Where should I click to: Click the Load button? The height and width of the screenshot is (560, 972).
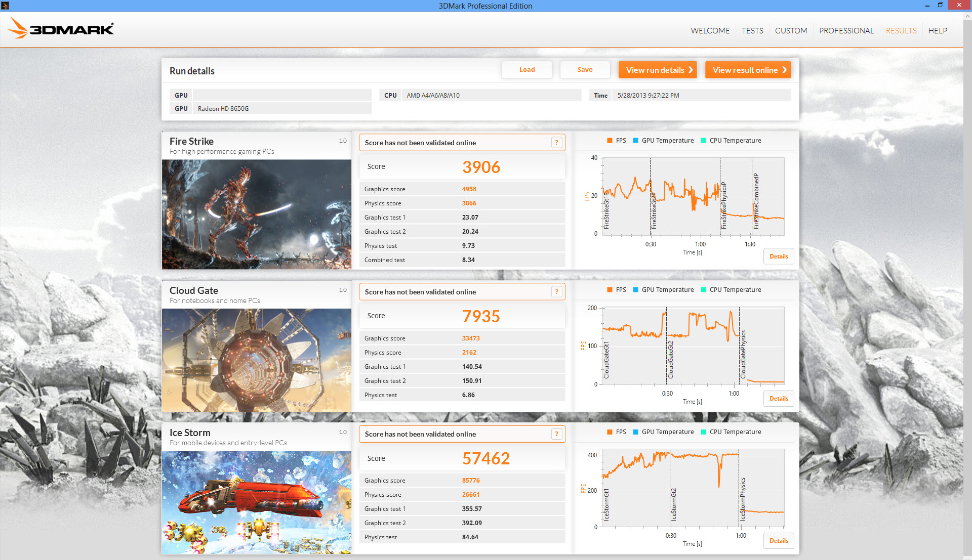point(527,70)
